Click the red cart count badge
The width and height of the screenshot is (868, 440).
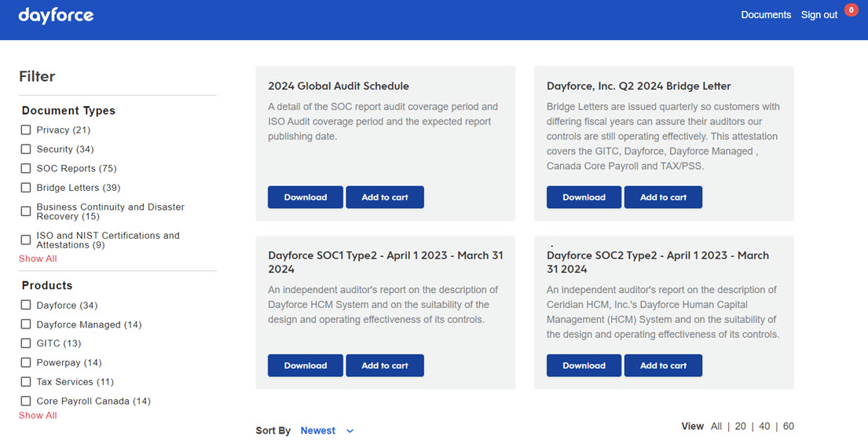point(851,10)
